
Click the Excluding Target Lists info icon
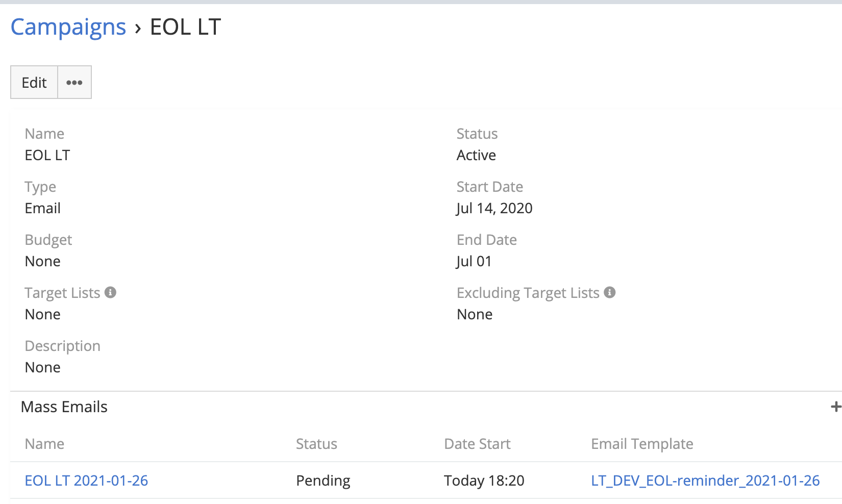click(x=609, y=292)
